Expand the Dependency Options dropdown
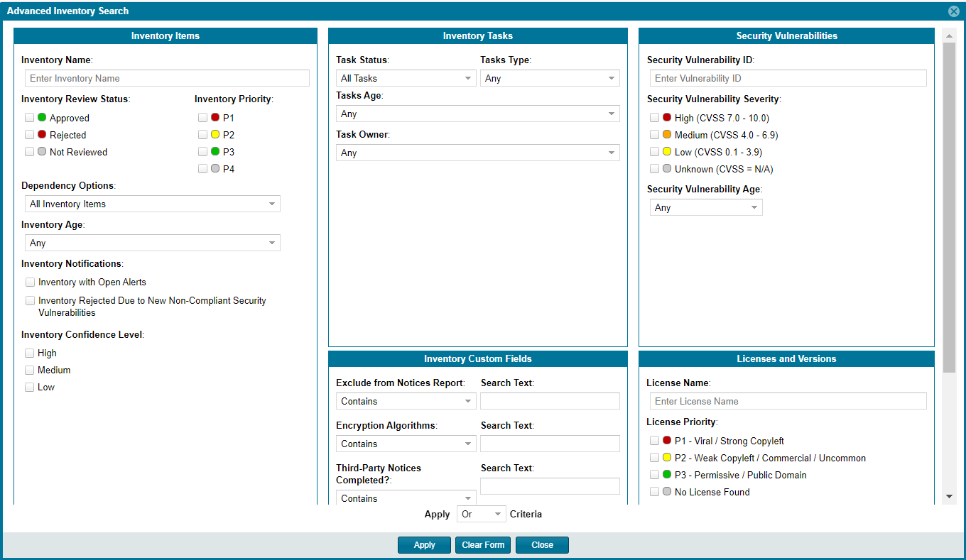Screen dimensions: 966x560 coord(152,204)
